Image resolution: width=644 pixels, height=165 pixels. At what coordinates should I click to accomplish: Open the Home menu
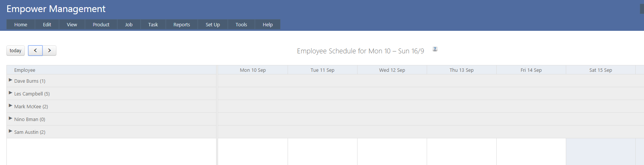[21, 25]
